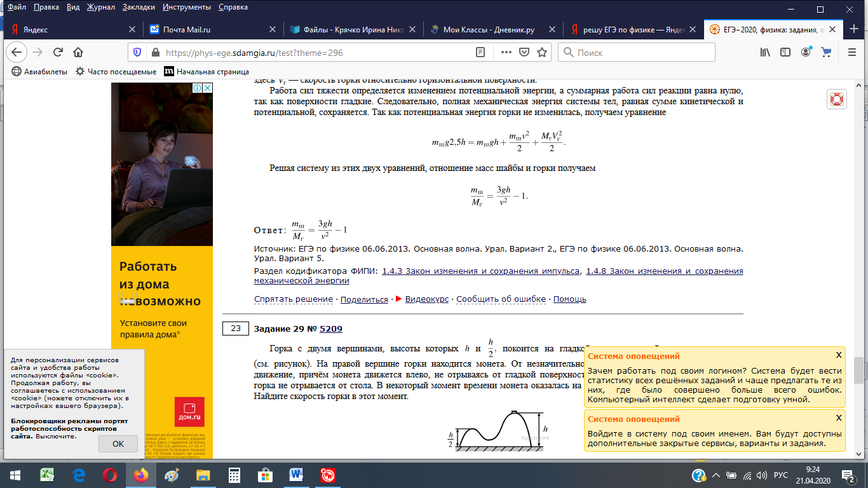This screenshot has height=488, width=868.
Task: Open Paint from taskbar
Action: pos(172,475)
